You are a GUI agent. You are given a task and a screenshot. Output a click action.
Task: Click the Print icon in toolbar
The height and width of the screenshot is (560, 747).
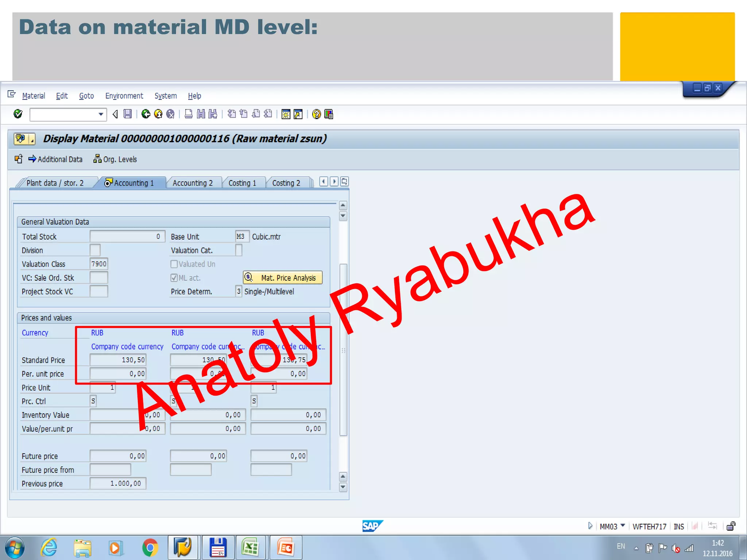[189, 114]
